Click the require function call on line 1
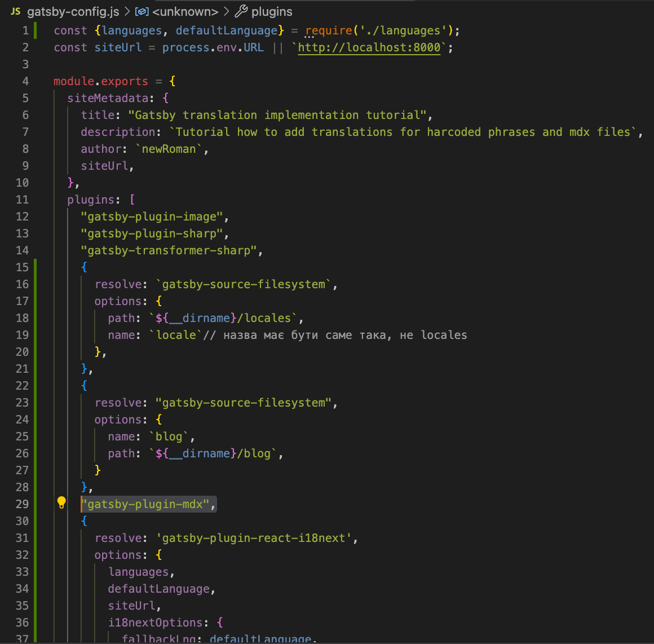 pos(329,30)
